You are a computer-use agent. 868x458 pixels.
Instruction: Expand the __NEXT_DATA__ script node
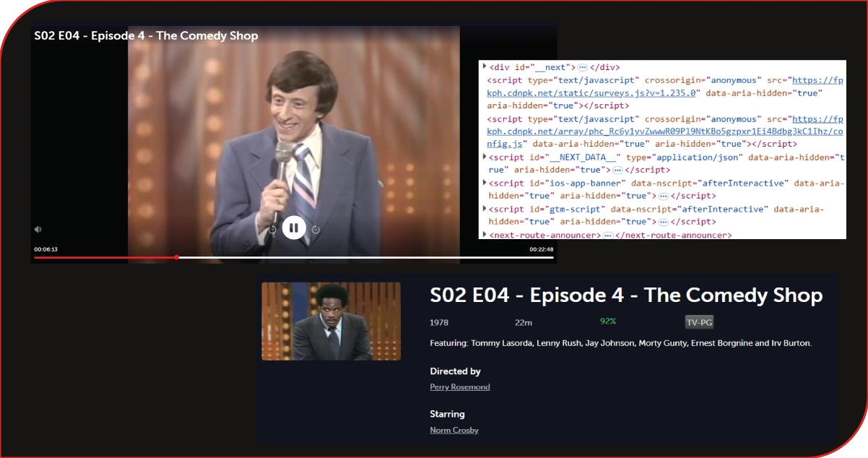[485, 156]
